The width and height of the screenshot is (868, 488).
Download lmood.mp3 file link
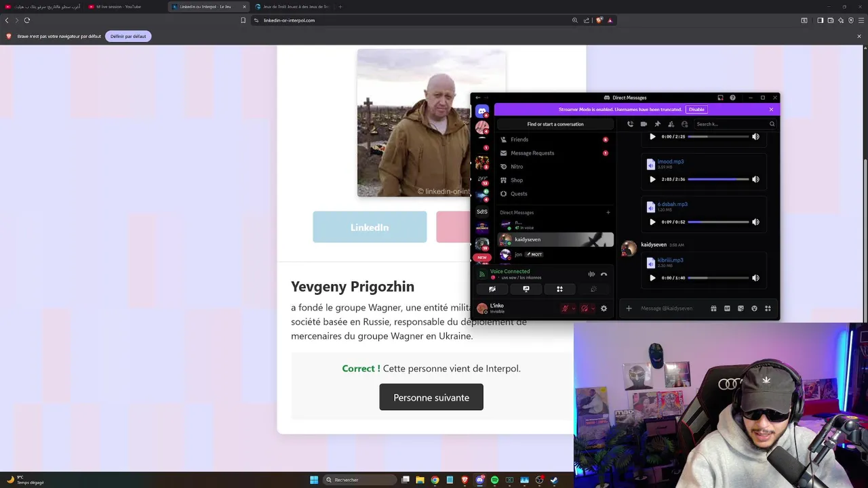click(x=670, y=161)
